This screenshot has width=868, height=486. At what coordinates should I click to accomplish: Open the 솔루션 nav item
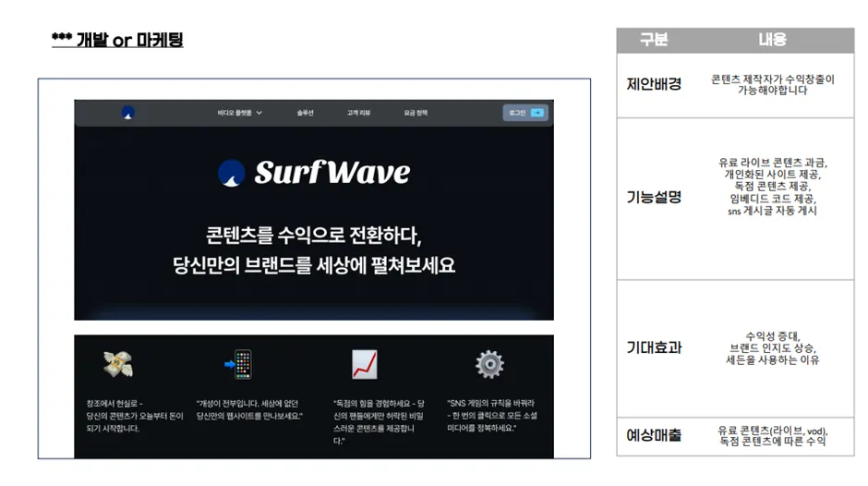[x=305, y=113]
